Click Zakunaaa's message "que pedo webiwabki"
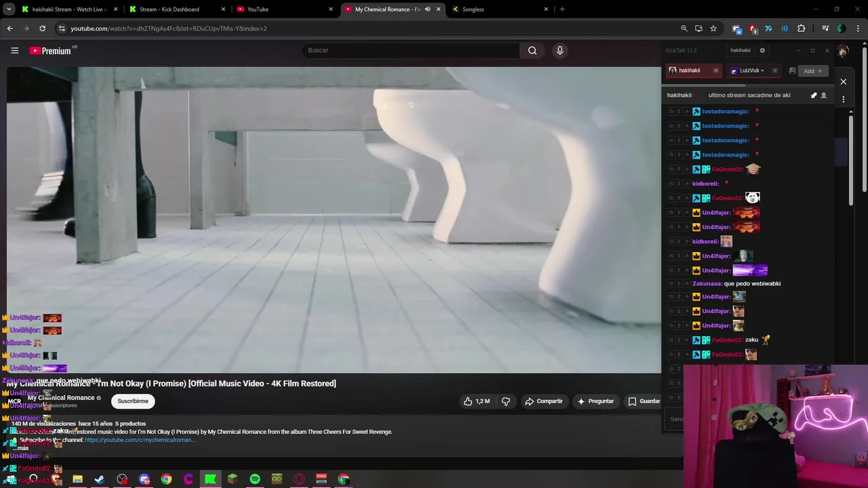Viewport: 868px width, 488px height. point(752,284)
